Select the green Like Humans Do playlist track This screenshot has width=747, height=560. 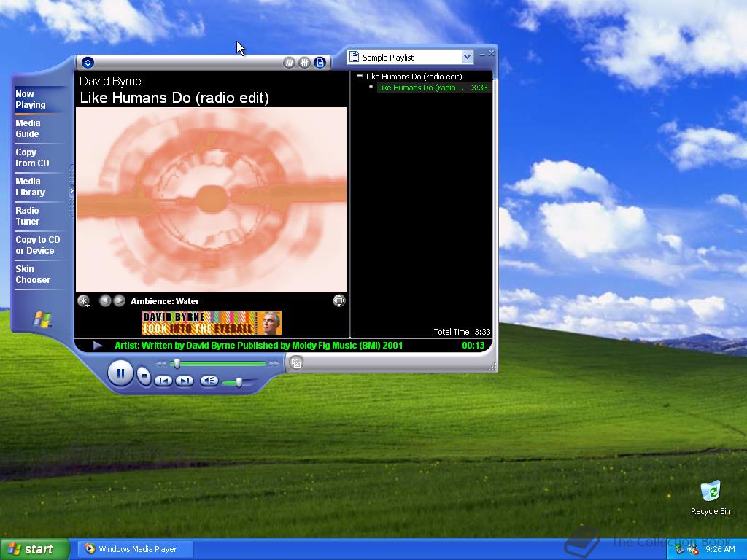pyautogui.click(x=433, y=87)
